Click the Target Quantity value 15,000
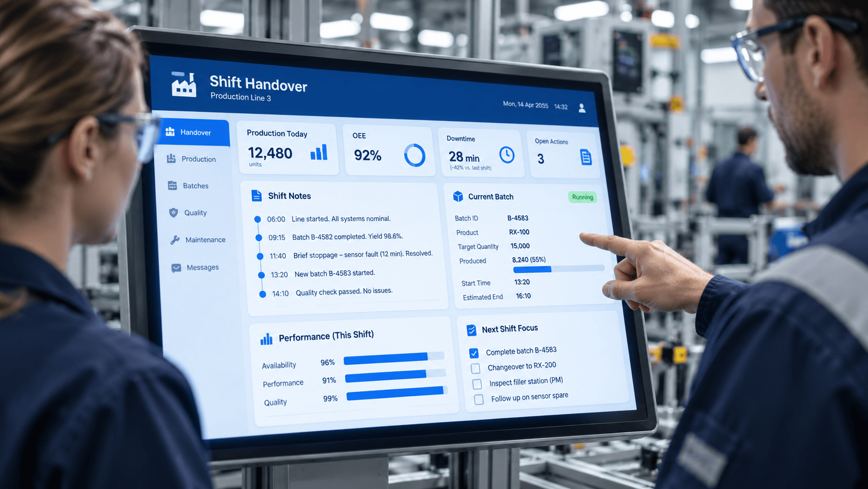Viewport: 868px width, 489px height. [520, 246]
